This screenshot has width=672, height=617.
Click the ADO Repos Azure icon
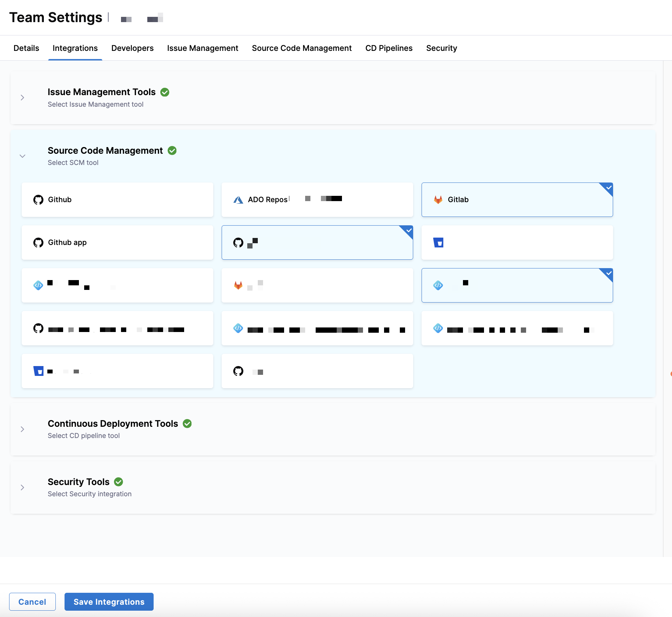pos(238,200)
